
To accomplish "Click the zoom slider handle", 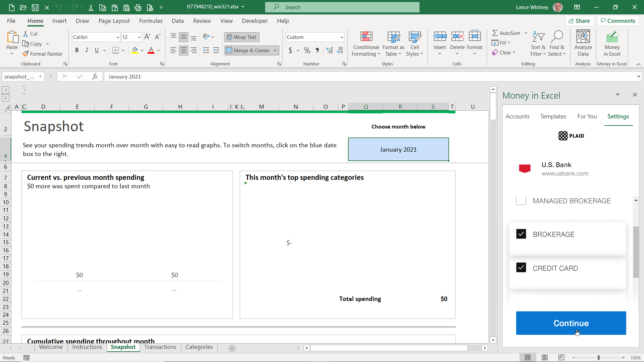I will pyautogui.click(x=598, y=358).
